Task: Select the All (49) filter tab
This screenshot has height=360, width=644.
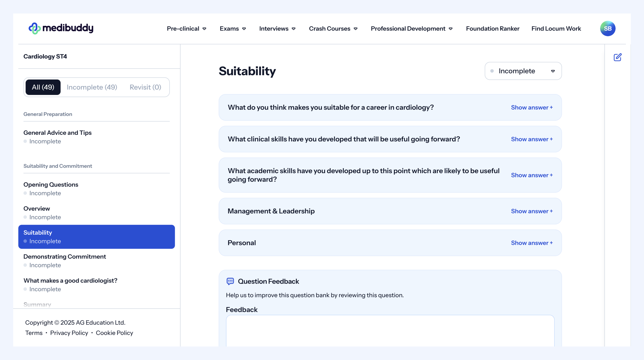Action: (x=43, y=87)
